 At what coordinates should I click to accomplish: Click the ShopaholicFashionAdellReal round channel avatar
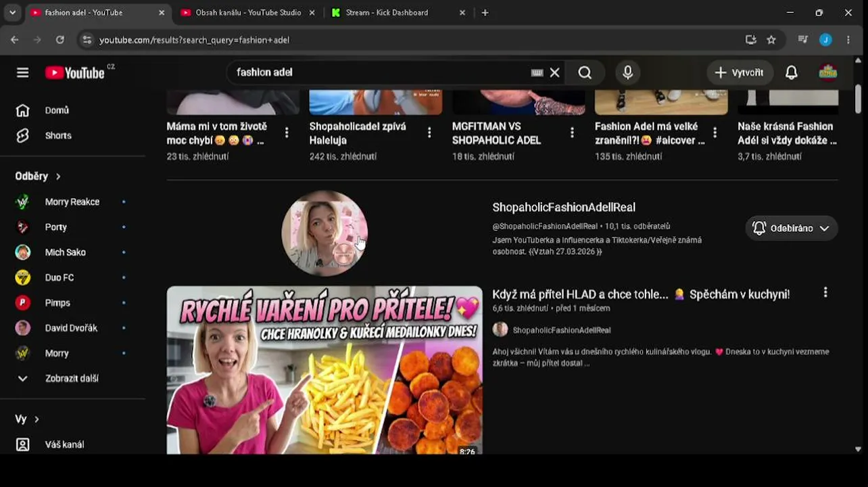[324, 233]
